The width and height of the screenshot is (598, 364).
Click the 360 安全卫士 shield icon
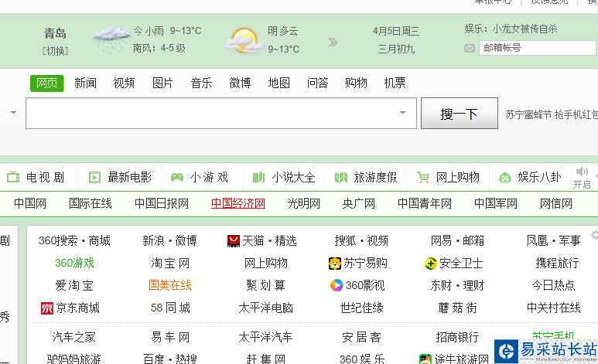pyautogui.click(x=431, y=264)
